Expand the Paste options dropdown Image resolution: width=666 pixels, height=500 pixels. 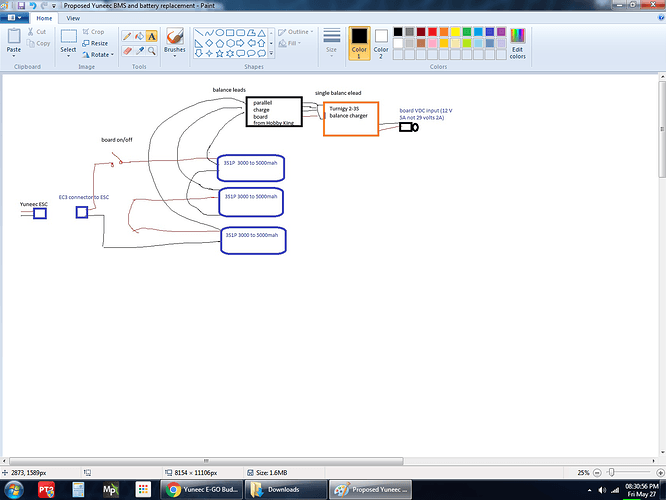[14, 54]
